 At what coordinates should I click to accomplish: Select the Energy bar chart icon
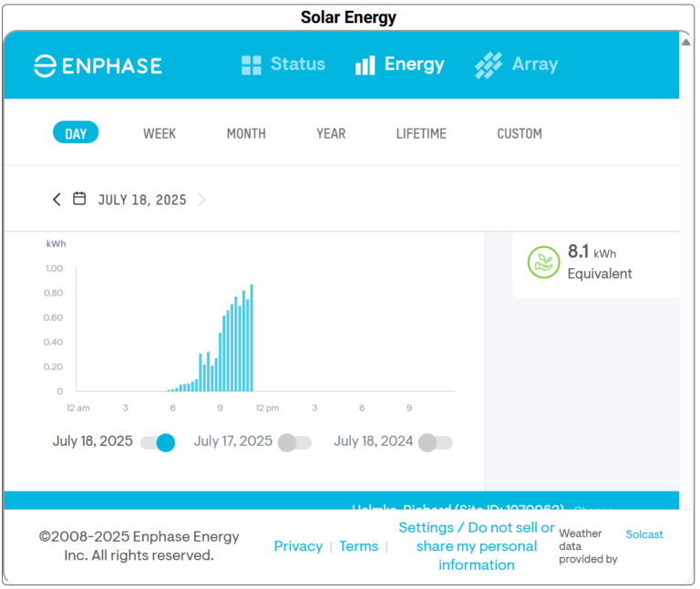[x=365, y=66]
